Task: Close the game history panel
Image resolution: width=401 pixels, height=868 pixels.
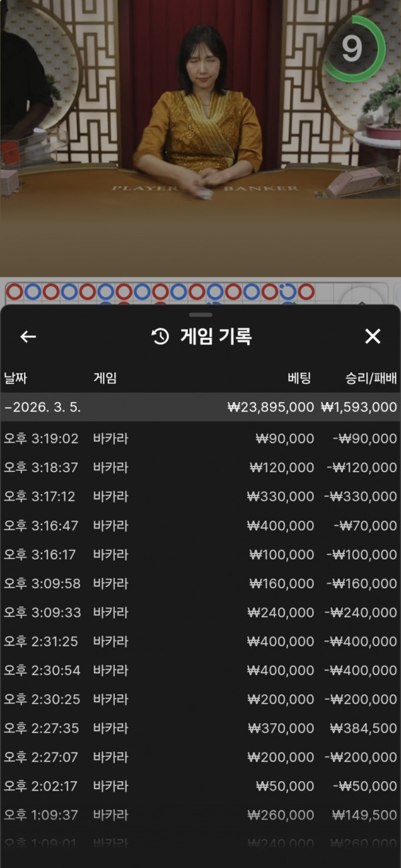Action: click(x=372, y=337)
